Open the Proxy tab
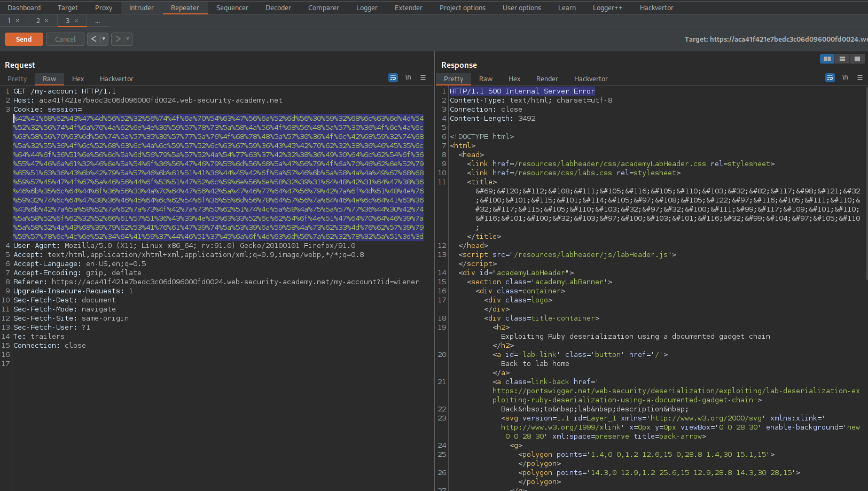The image size is (868, 491). (104, 7)
